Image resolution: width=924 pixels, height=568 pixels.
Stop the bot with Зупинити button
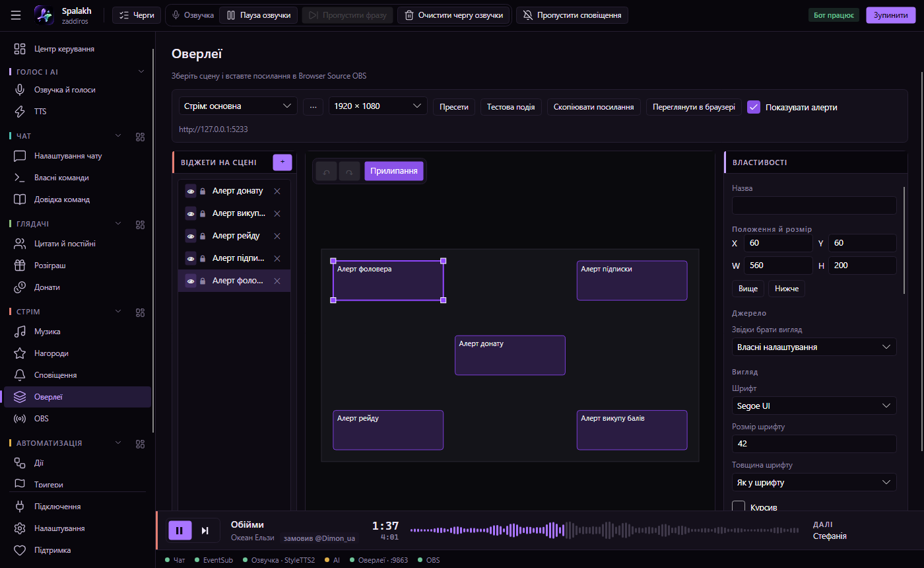click(890, 15)
